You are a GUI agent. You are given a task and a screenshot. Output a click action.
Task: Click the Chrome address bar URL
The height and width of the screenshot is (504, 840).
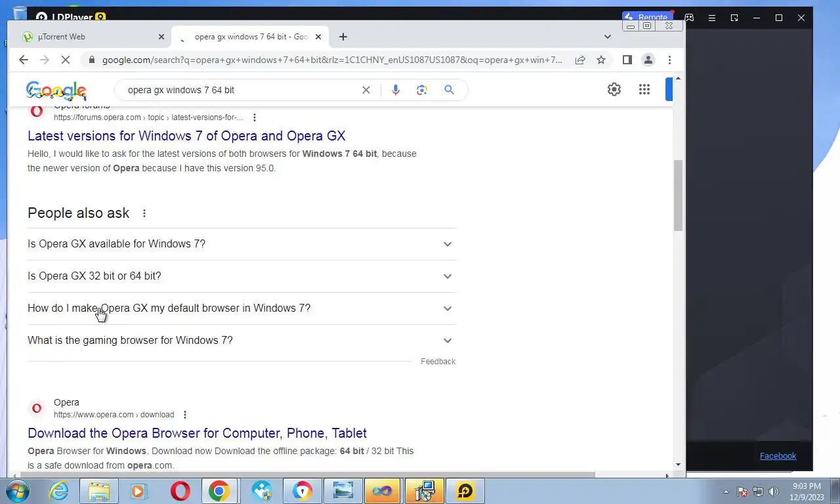332,60
